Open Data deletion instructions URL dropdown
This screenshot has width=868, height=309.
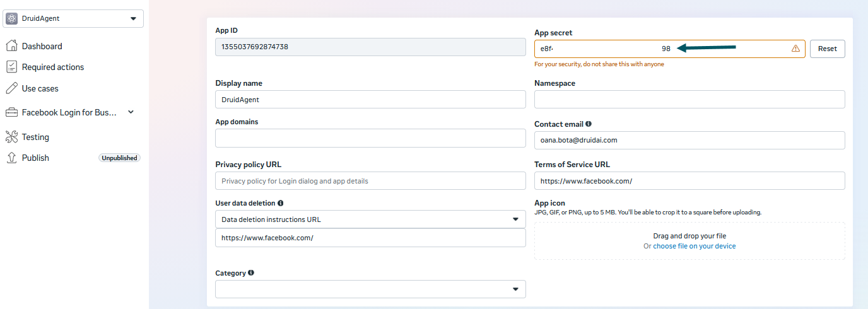[370, 219]
